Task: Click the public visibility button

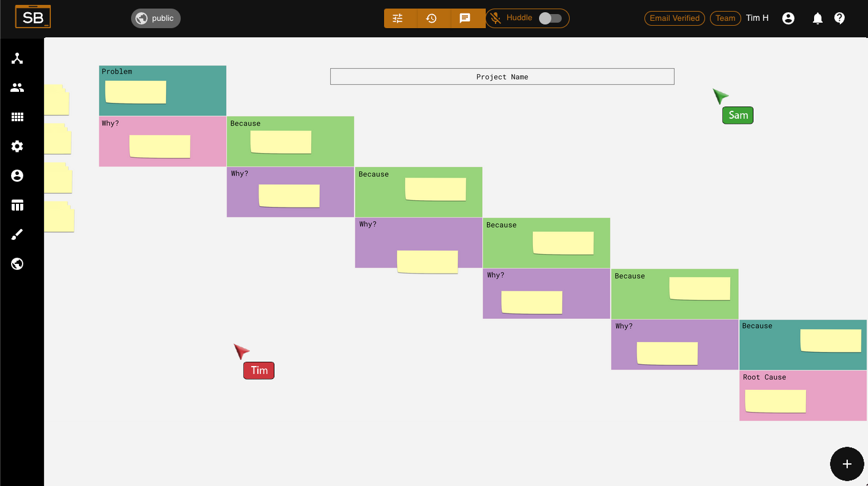Action: point(156,18)
